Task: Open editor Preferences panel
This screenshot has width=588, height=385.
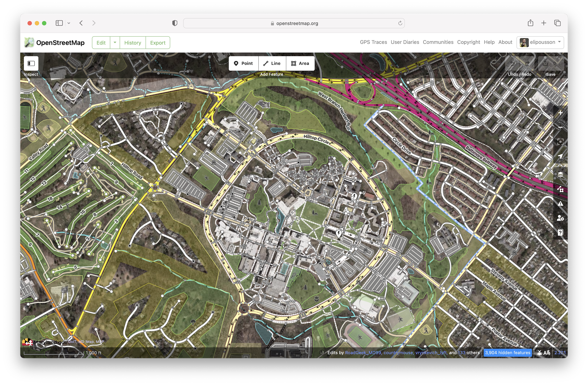Action: click(560, 218)
